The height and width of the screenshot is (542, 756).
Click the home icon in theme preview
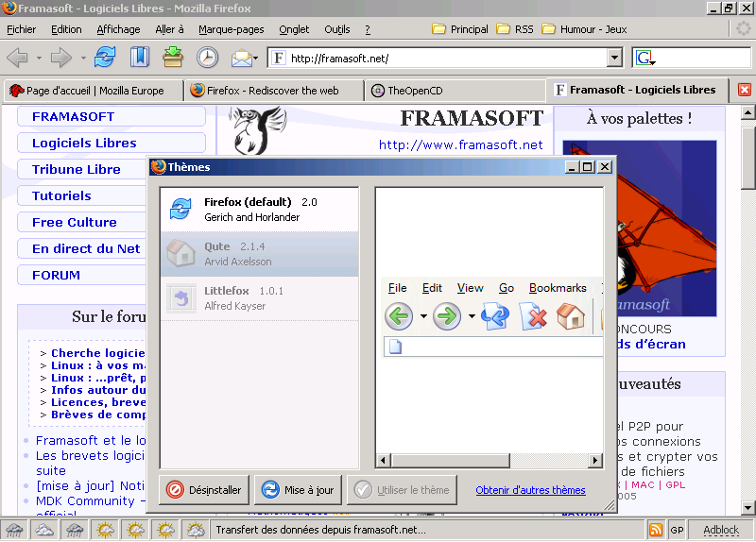pyautogui.click(x=571, y=316)
